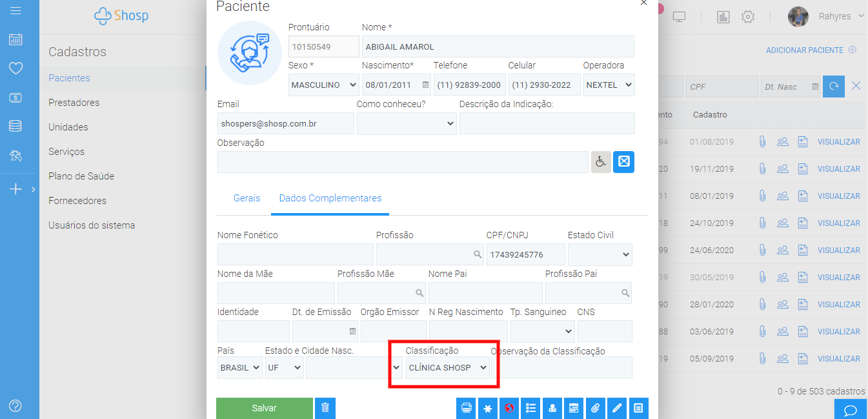Open the chat bubble icon at bottom right

pyautogui.click(x=851, y=410)
